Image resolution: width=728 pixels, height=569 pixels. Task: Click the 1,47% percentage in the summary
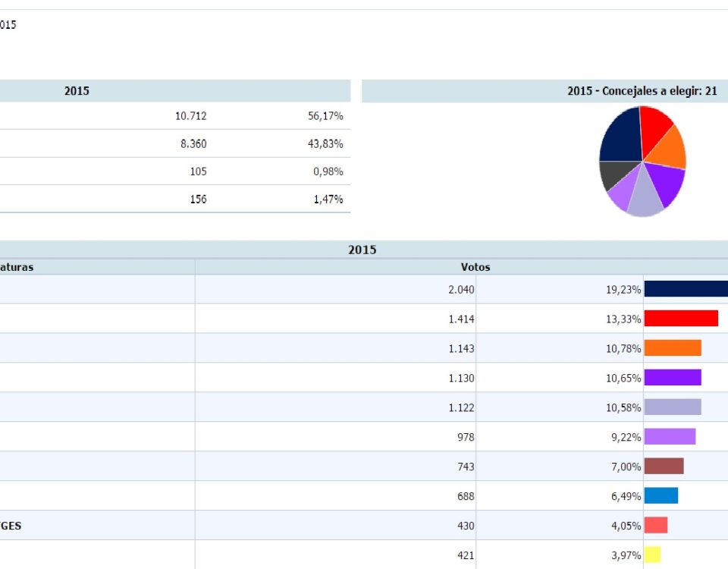[x=328, y=199]
